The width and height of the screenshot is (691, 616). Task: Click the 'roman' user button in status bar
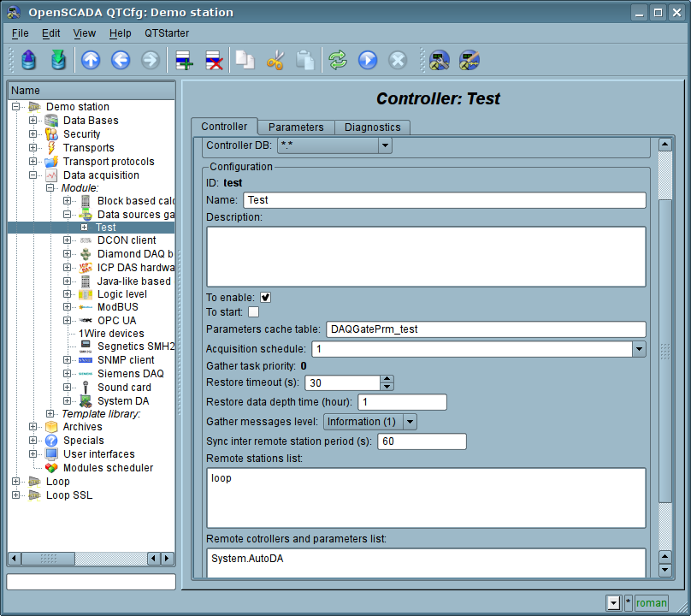(x=651, y=603)
